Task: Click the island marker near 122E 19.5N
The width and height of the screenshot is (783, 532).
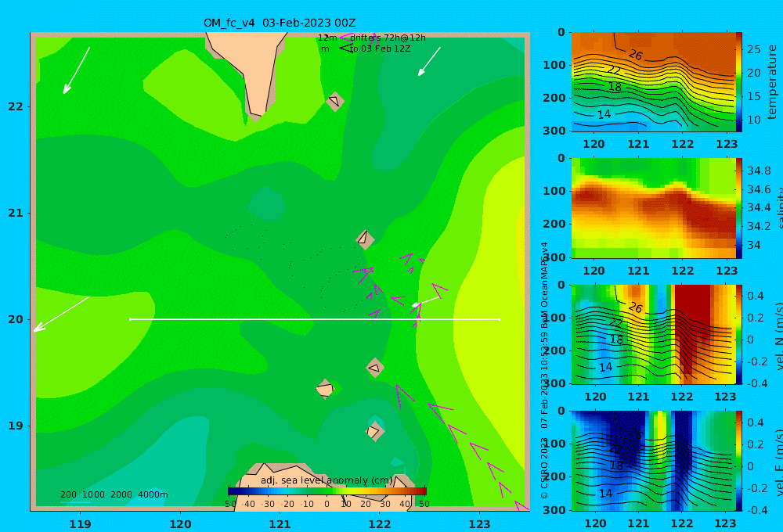Action: (375, 368)
